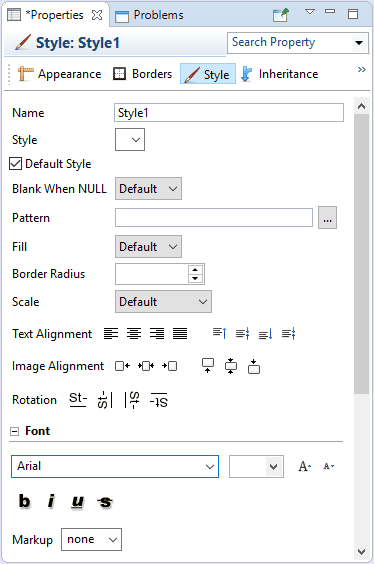Click the Pattern text field
The height and width of the screenshot is (564, 374).
coord(214,217)
